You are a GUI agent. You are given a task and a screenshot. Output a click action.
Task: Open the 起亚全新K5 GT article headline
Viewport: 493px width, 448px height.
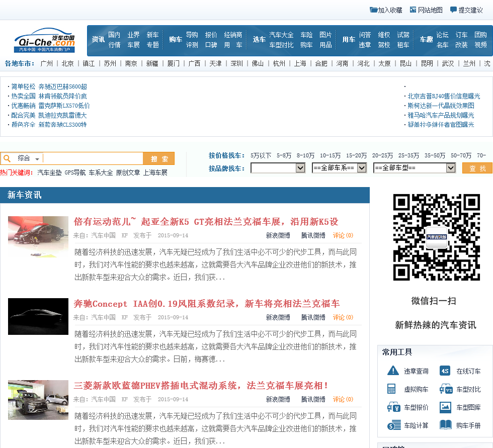206,222
